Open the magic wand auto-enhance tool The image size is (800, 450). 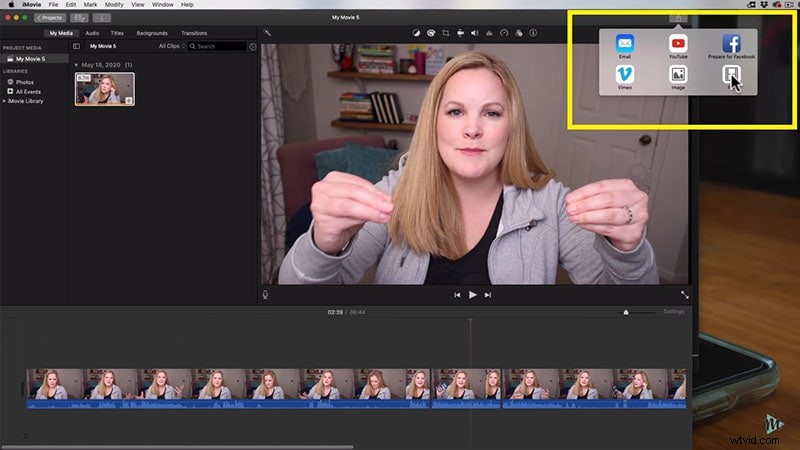click(x=267, y=33)
